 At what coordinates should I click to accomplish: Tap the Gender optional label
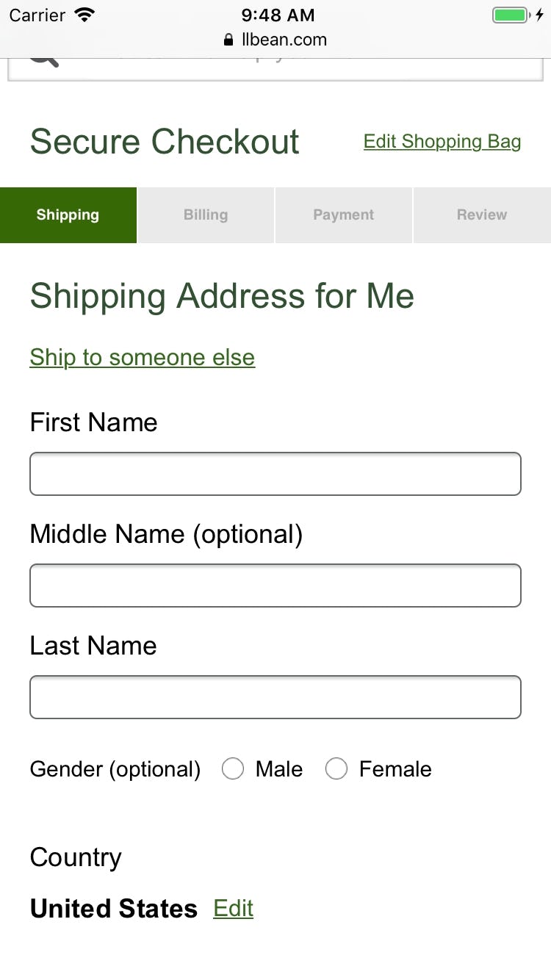(x=115, y=768)
